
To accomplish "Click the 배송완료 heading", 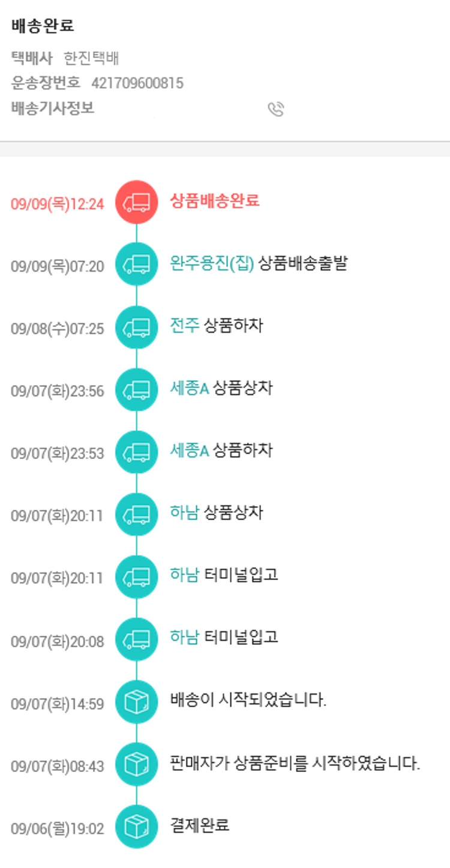I will [42, 26].
